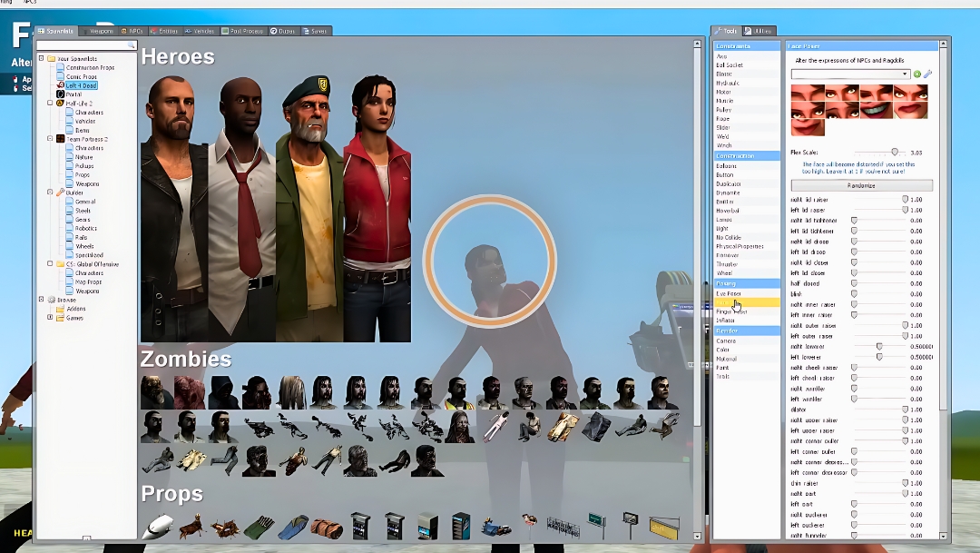Click the Team Fortress 2 icon in the sidebar
This screenshot has width=980, height=553.
point(60,139)
